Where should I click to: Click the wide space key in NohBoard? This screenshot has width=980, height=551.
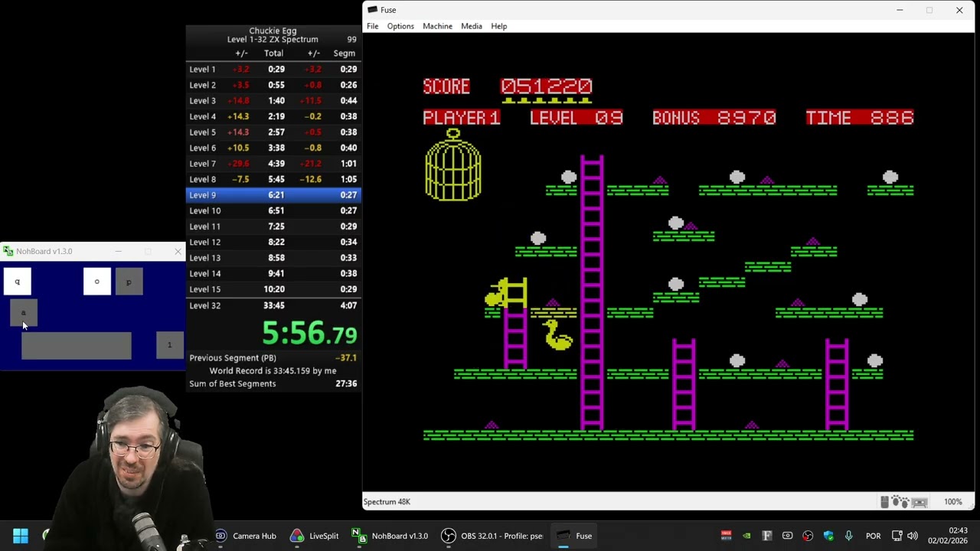coord(76,345)
